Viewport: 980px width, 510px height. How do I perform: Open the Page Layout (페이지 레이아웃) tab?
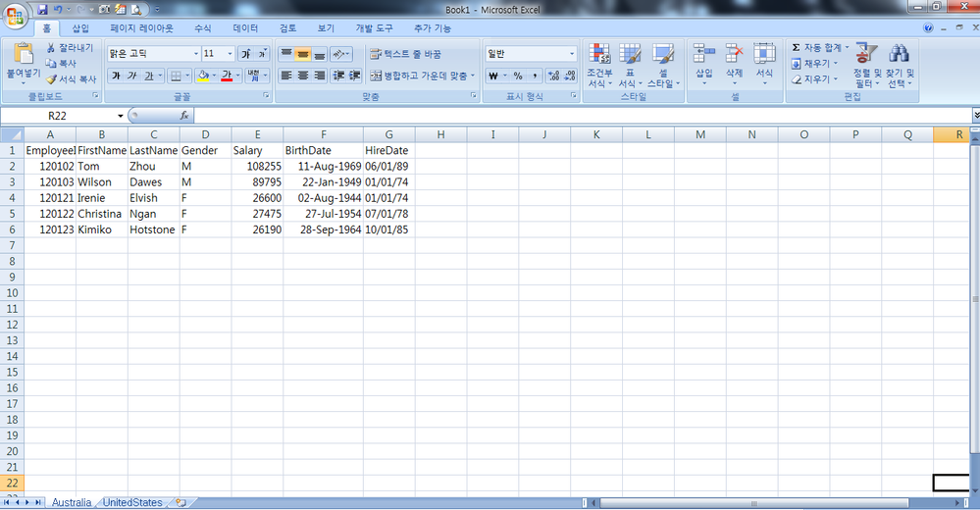click(141, 28)
